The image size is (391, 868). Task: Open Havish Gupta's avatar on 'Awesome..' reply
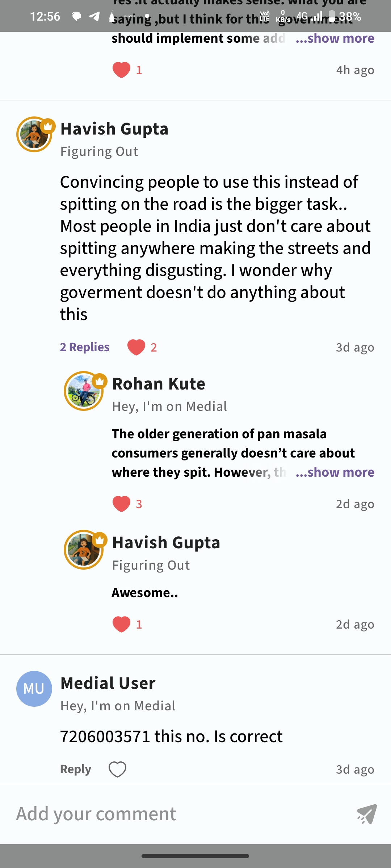click(83, 550)
